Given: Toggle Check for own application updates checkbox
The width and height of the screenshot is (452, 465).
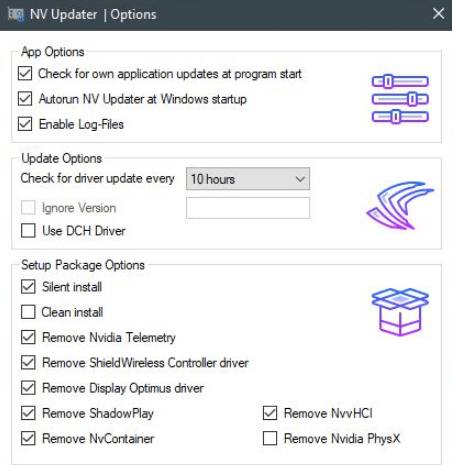Looking at the screenshot, I should click(25, 74).
